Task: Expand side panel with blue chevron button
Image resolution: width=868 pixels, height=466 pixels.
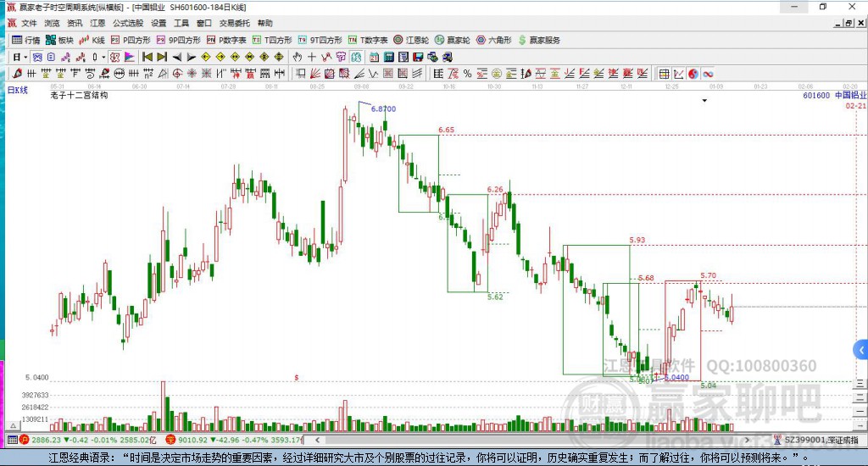Action: click(861, 350)
